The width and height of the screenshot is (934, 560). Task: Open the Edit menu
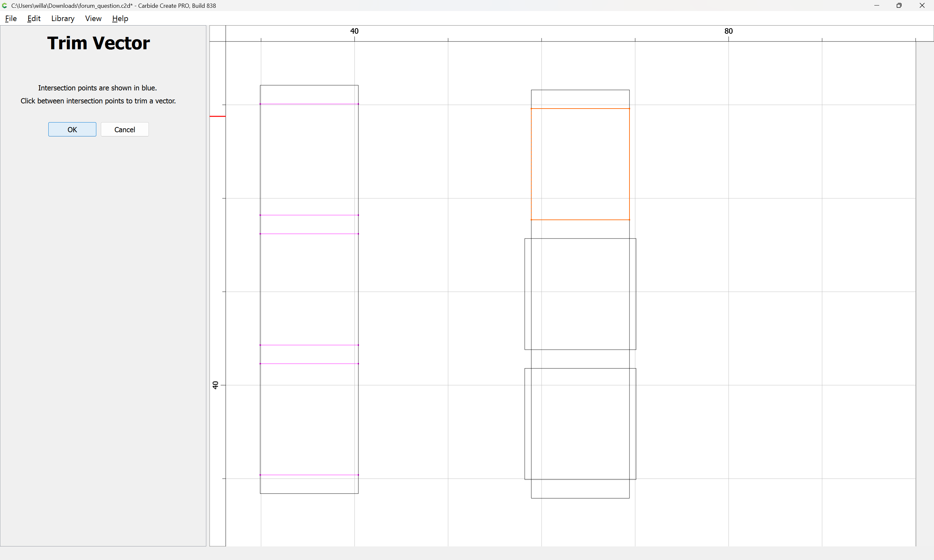click(34, 18)
